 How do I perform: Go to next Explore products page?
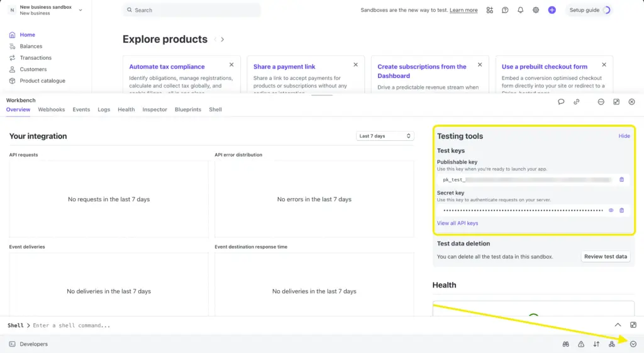[223, 40]
